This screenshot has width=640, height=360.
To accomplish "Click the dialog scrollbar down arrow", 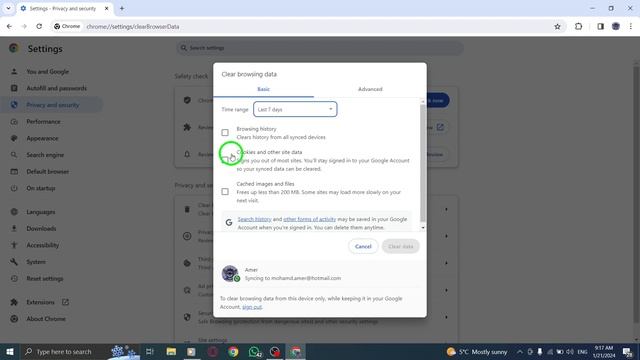I will pyautogui.click(x=423, y=228).
